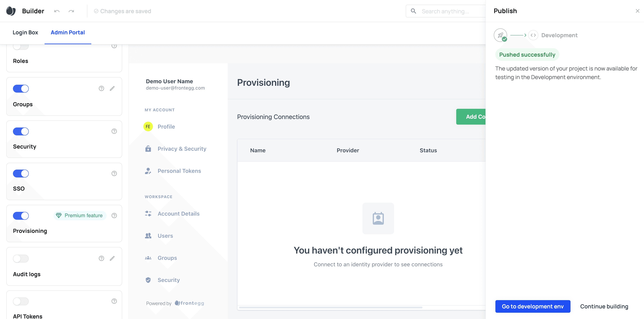The height and width of the screenshot is (319, 644).
Task: Toggle off the Security switch
Action: coord(21,131)
